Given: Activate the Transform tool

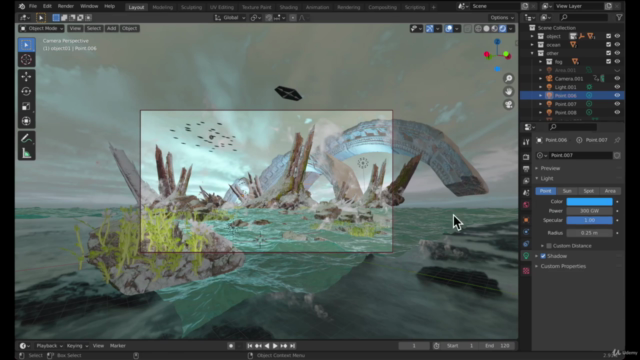Looking at the screenshot, I should pos(26,121).
